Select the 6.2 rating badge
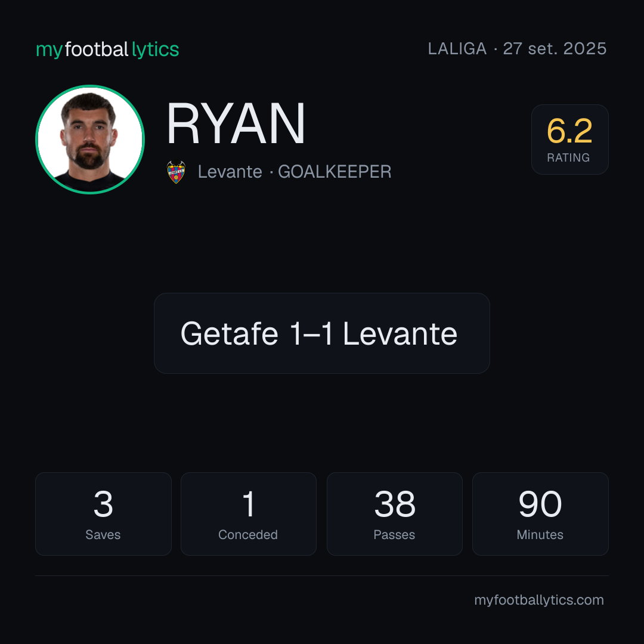Screen dimensions: 644x644 coord(569,139)
